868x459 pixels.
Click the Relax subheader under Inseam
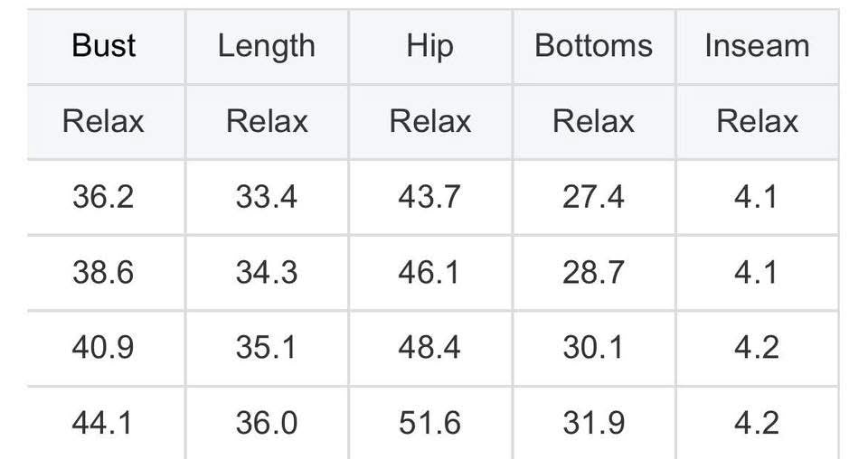757,122
